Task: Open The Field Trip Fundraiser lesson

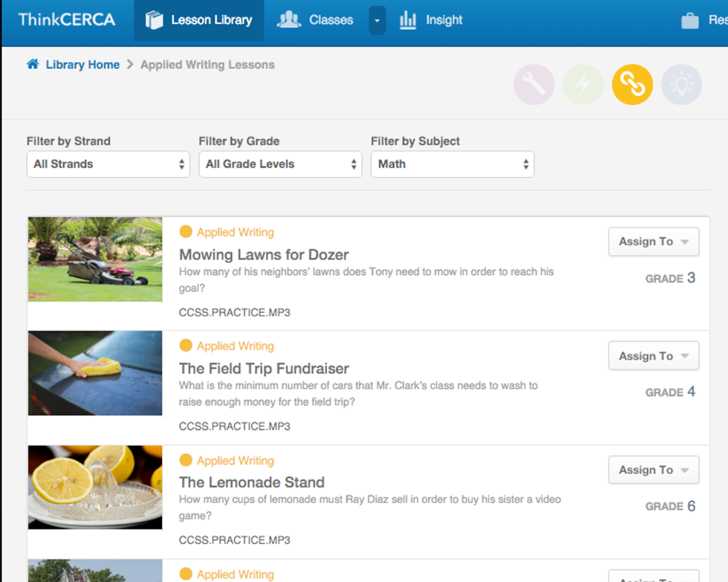Action: pos(264,369)
